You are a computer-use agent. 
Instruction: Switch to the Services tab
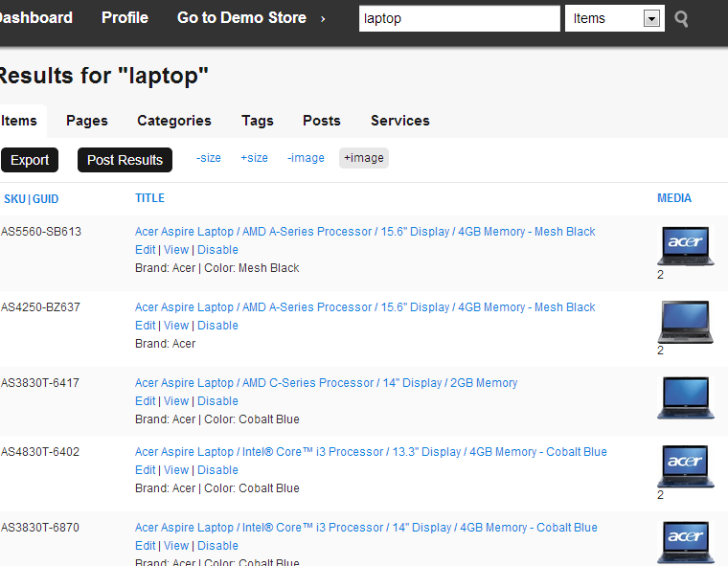(400, 121)
